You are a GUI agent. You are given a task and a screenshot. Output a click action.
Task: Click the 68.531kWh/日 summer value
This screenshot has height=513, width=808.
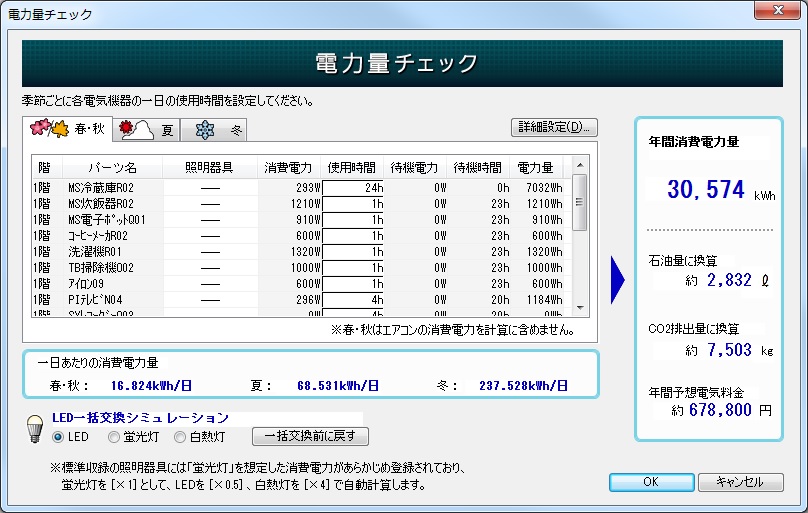point(338,386)
